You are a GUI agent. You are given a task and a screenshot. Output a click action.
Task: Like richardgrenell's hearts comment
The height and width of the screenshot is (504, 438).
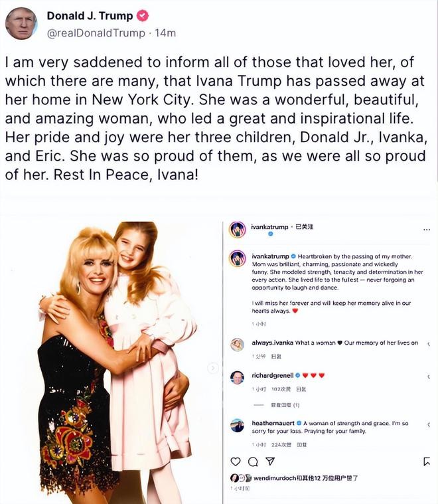(x=428, y=376)
